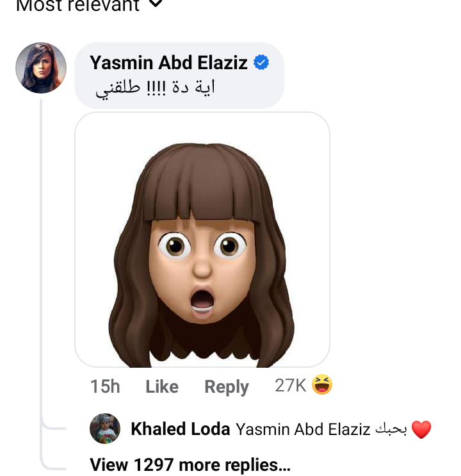Click the blue verified badge
Screen dimensions: 461x476
point(261,62)
